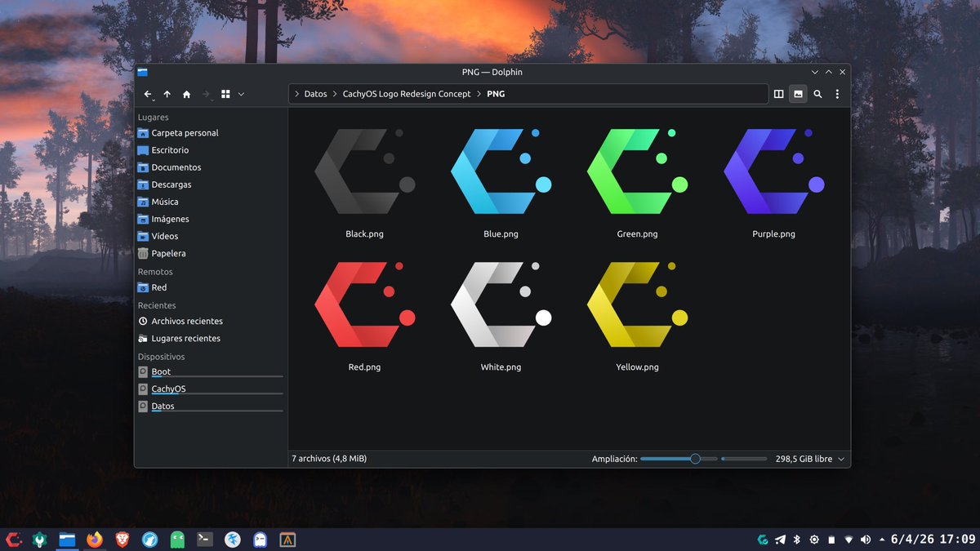Select the White.png thumbnail
980x551 pixels.
click(501, 304)
